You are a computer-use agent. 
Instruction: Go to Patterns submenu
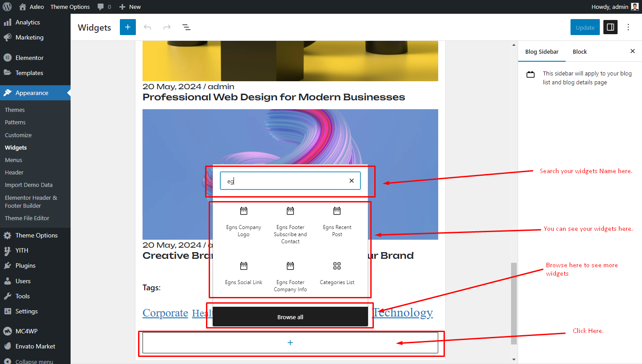pyautogui.click(x=15, y=122)
